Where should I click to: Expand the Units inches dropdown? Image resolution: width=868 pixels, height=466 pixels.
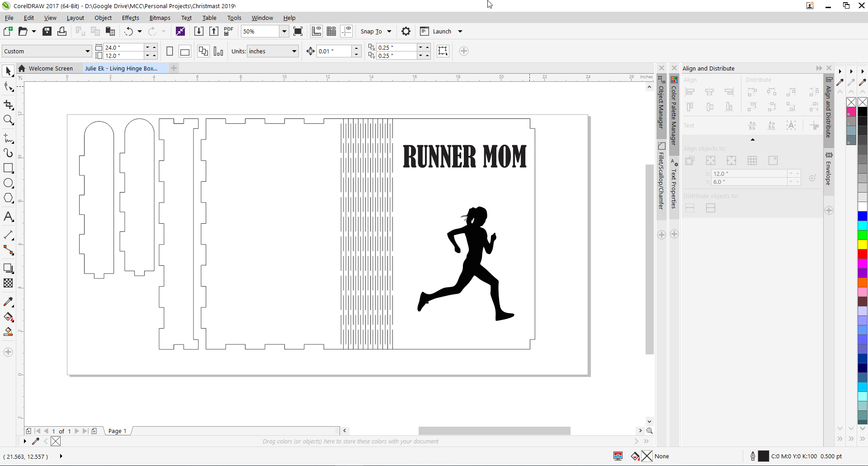pos(294,52)
